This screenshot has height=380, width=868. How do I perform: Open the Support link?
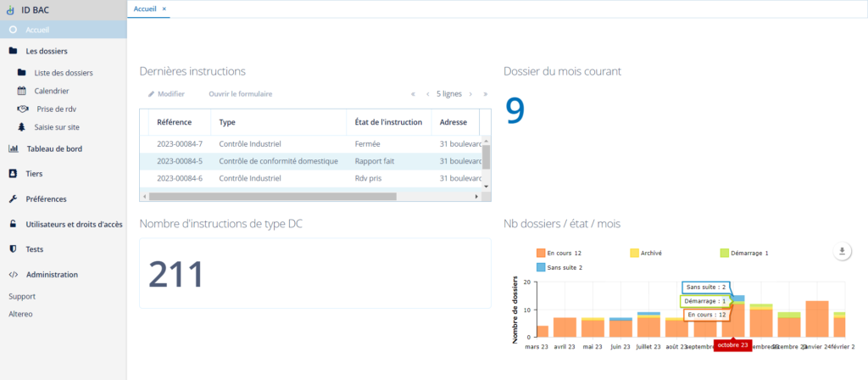[x=22, y=297]
